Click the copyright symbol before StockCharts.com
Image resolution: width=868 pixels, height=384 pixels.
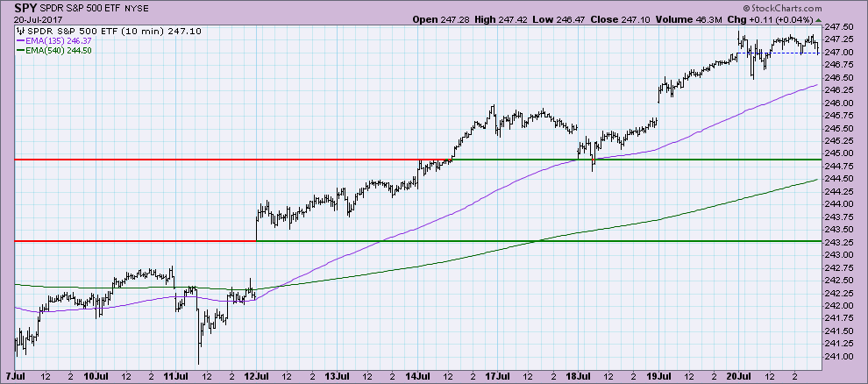[x=792, y=7]
